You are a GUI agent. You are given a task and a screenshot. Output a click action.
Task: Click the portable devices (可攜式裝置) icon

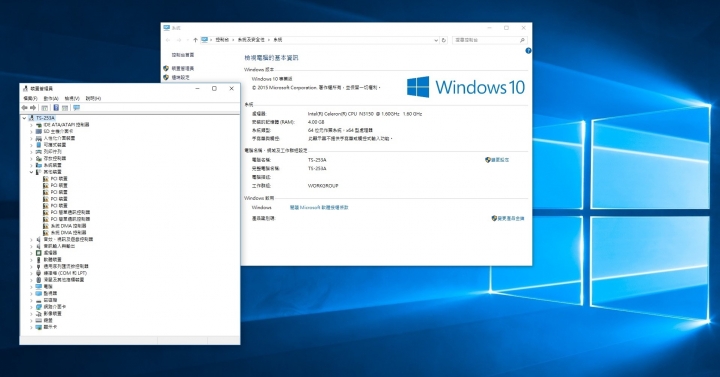point(39,145)
